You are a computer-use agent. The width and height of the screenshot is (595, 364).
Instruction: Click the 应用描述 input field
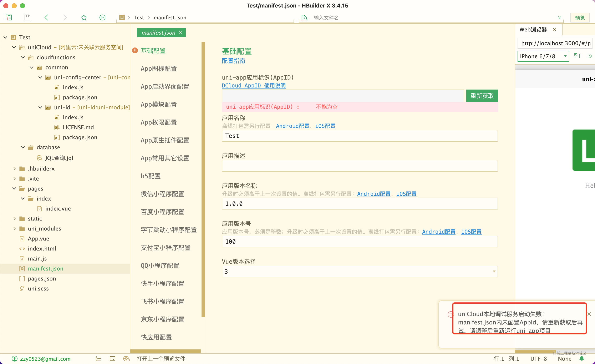click(x=360, y=166)
